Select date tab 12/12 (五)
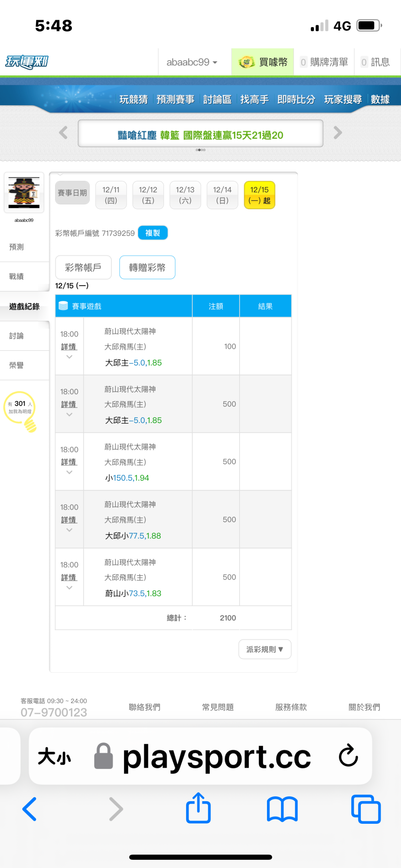401x868 pixels. pyautogui.click(x=148, y=195)
